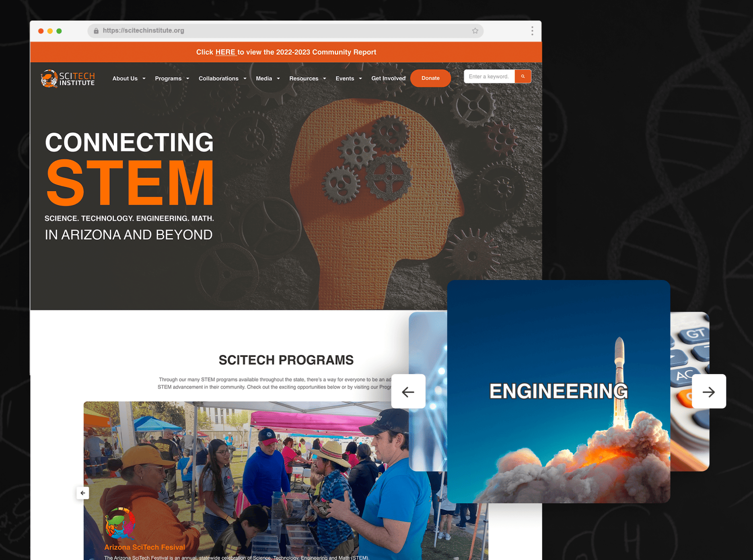Click the SciTech Institute logo

[68, 78]
